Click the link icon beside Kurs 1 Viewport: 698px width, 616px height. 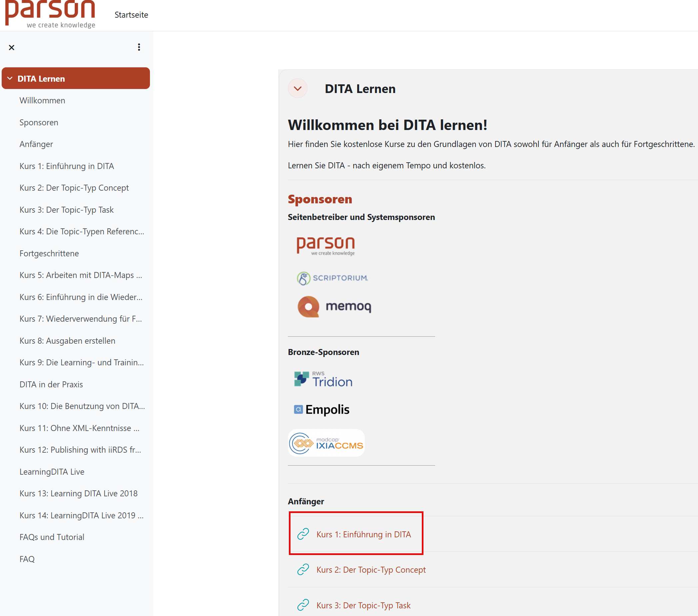pos(303,534)
